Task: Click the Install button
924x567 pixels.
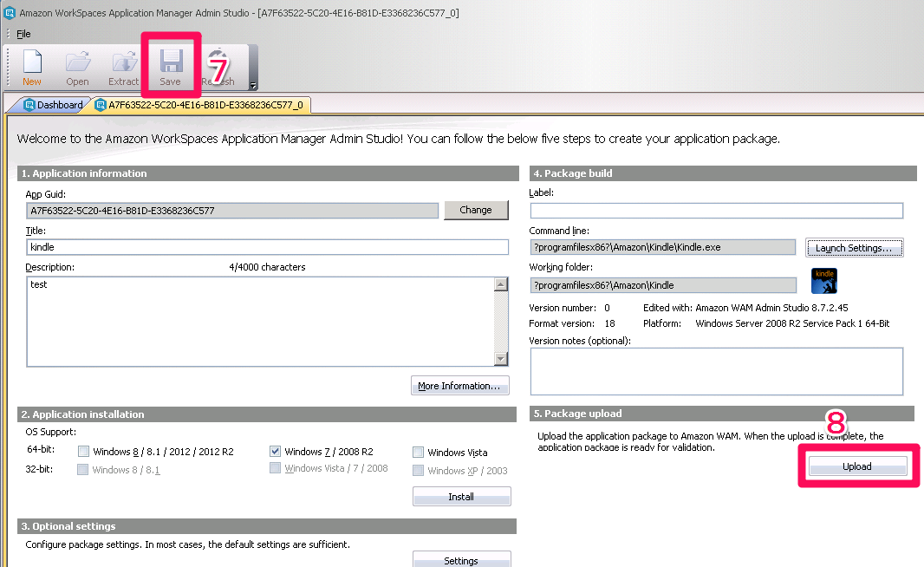Action: [461, 496]
